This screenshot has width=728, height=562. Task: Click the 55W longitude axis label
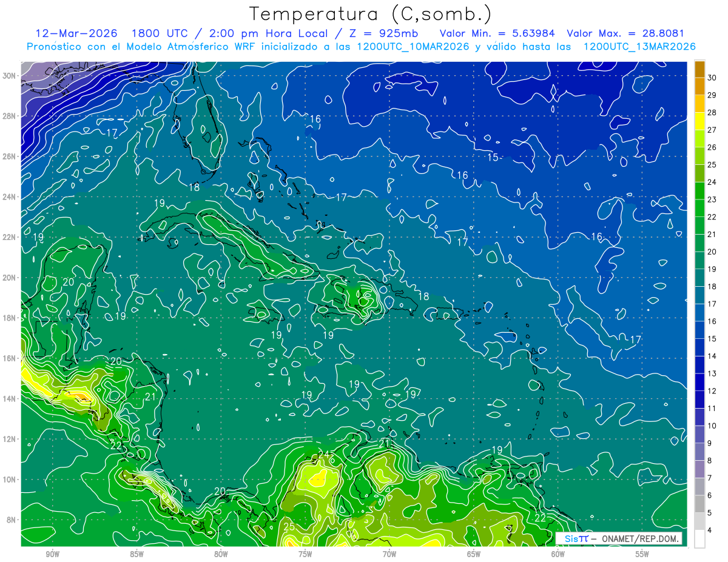pos(642,554)
